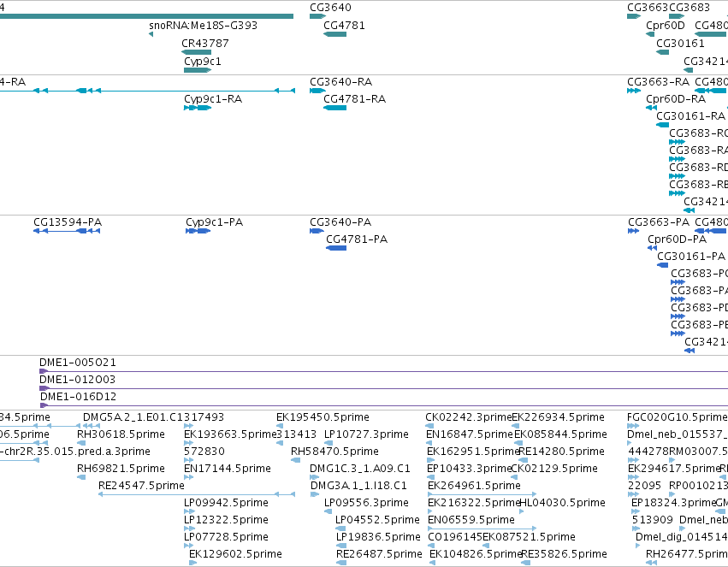Select the DMG3A1_1.I18.C1 EST

314,494
